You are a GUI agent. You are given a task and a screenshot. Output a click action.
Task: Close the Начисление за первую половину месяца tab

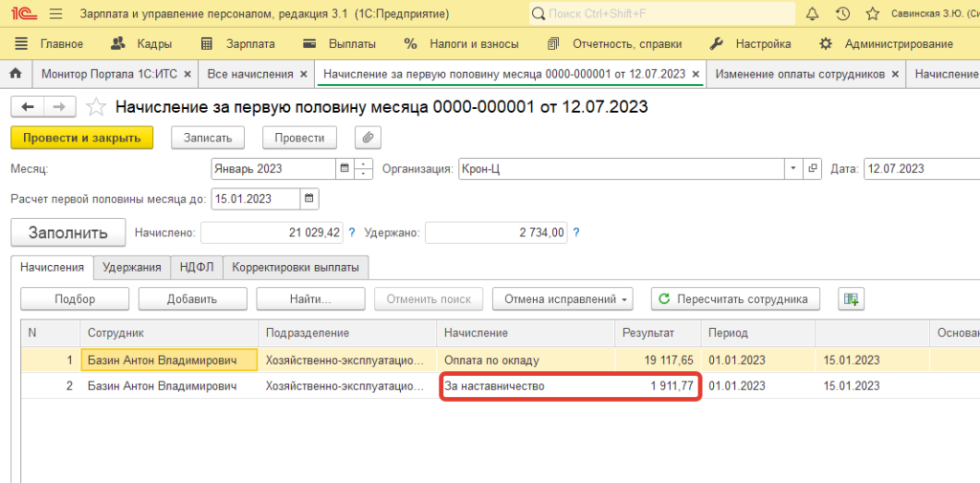[695, 74]
